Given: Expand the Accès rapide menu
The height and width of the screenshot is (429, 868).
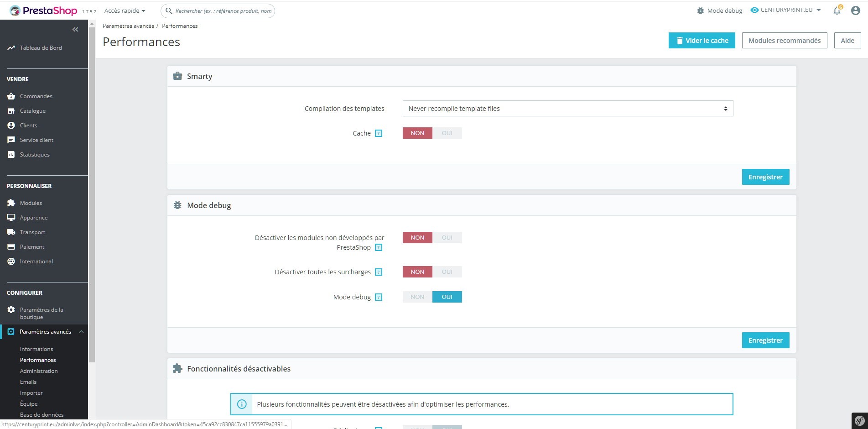Looking at the screenshot, I should [125, 10].
